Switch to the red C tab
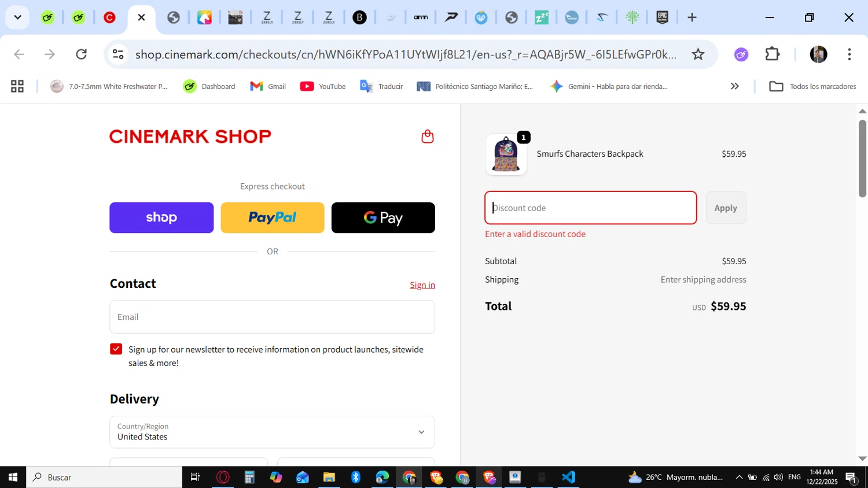 (109, 17)
